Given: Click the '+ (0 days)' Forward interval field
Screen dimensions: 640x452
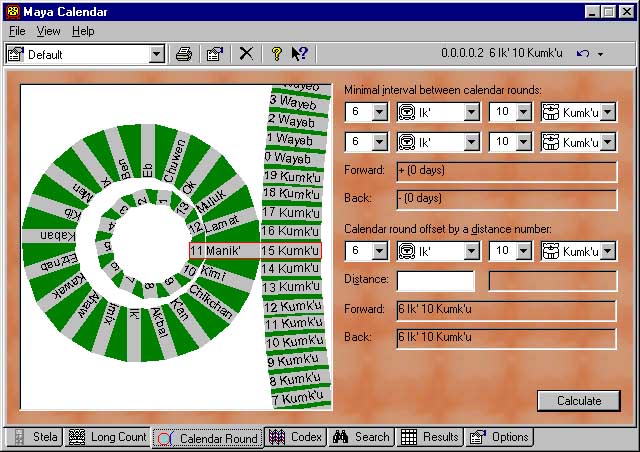Looking at the screenshot, I should 507,172.
